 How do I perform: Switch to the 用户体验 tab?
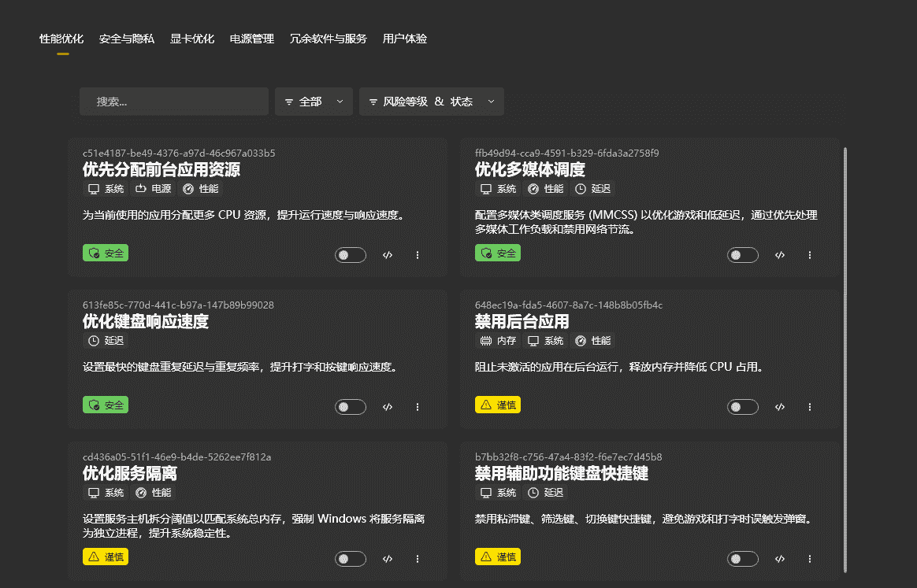point(405,39)
